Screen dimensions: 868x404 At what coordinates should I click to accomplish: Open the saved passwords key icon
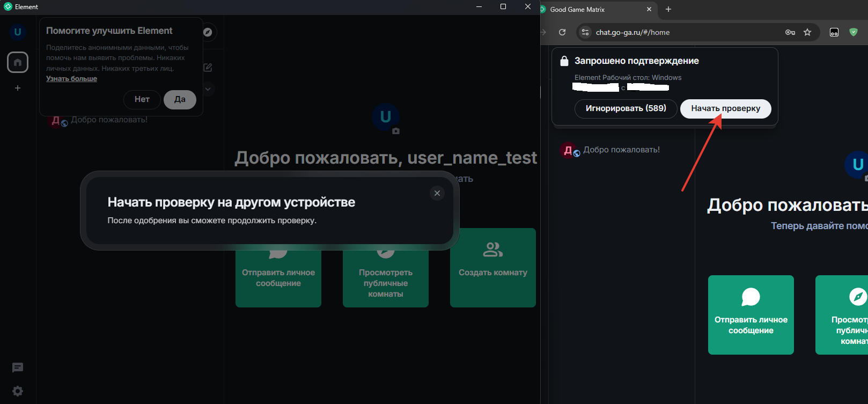tap(790, 32)
